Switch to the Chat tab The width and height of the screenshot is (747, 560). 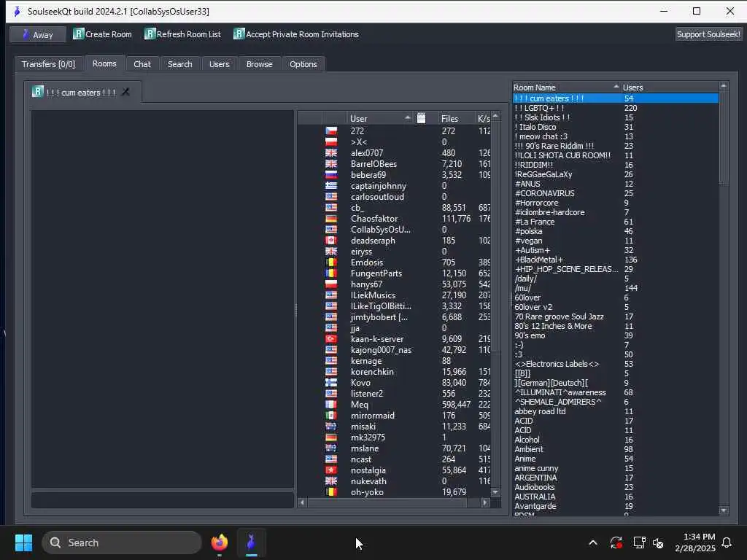[142, 64]
